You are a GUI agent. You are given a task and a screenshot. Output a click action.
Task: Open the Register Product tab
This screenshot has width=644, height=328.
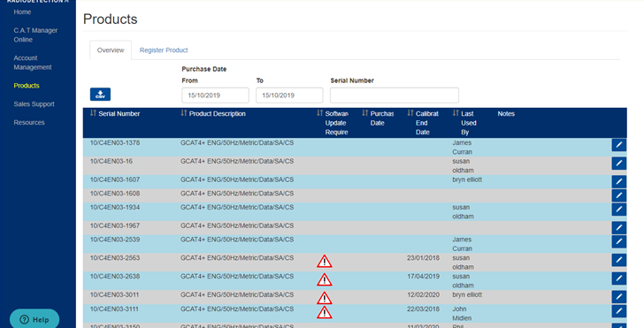tap(164, 50)
